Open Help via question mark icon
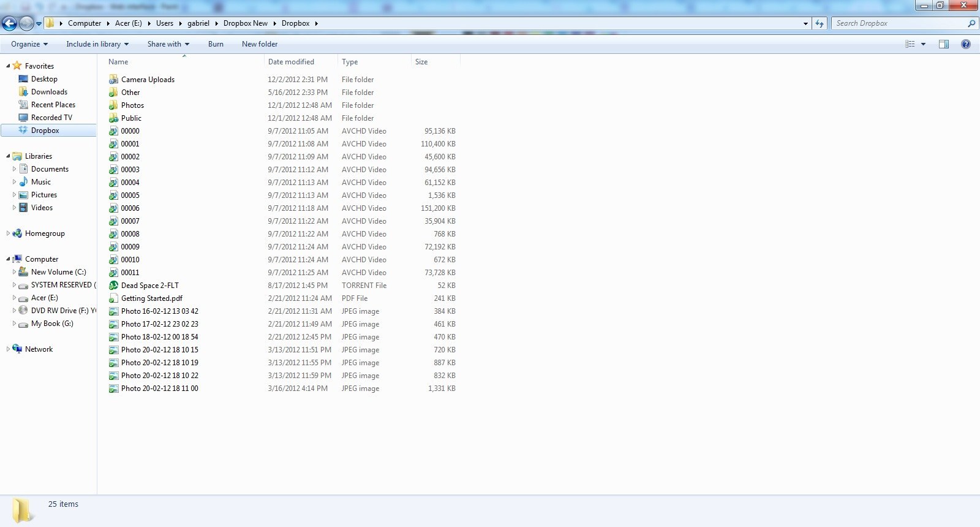The image size is (980, 527). pyautogui.click(x=966, y=44)
